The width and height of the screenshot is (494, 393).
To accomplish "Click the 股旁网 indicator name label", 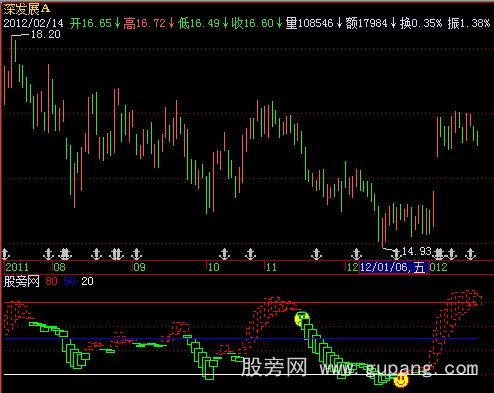I will coord(22,281).
